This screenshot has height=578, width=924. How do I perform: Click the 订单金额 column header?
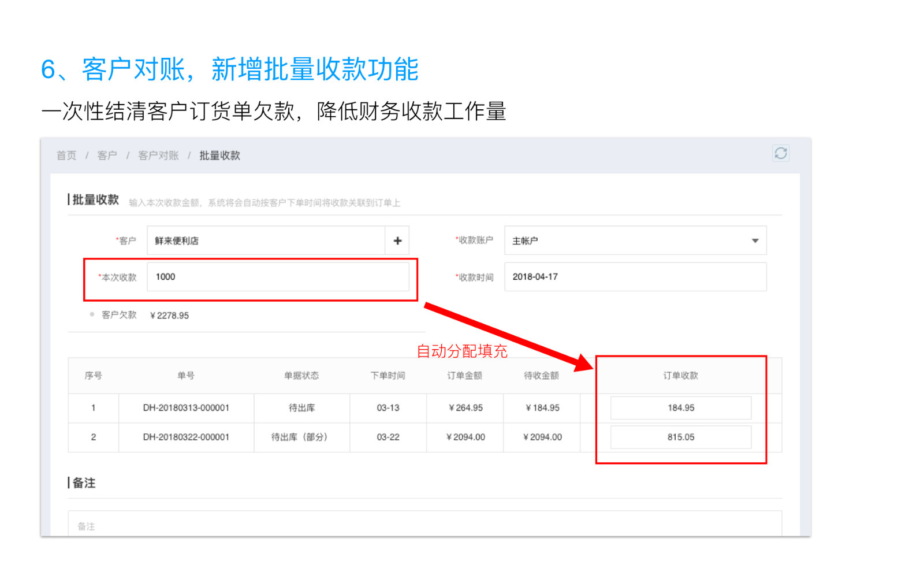[x=464, y=376]
